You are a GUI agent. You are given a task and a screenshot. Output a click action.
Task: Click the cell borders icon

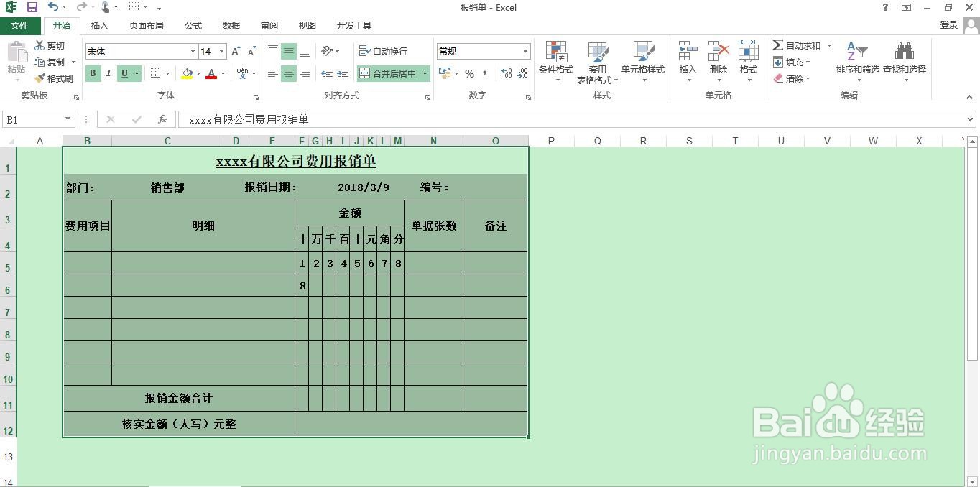156,73
